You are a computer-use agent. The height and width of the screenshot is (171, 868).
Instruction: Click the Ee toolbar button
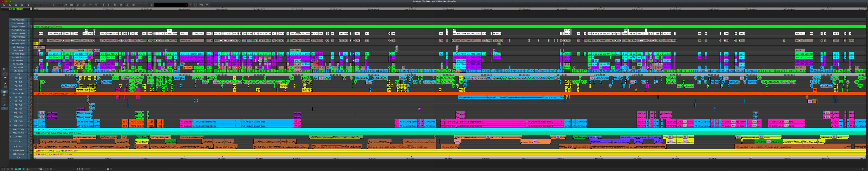point(4,5)
